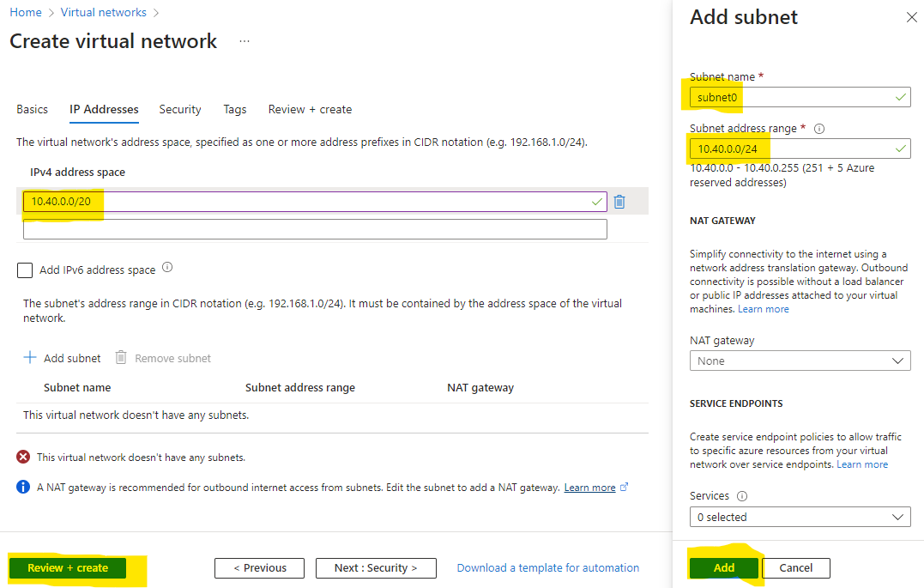The image size is (924, 588).
Task: Click the Add button in subnet panel
Action: click(x=723, y=568)
